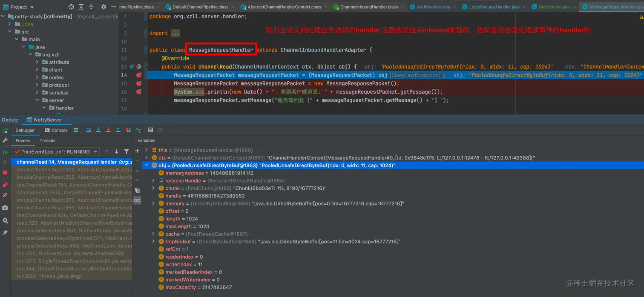Click override gutter icon on line 13
The height and width of the screenshot is (297, 644).
(x=132, y=67)
